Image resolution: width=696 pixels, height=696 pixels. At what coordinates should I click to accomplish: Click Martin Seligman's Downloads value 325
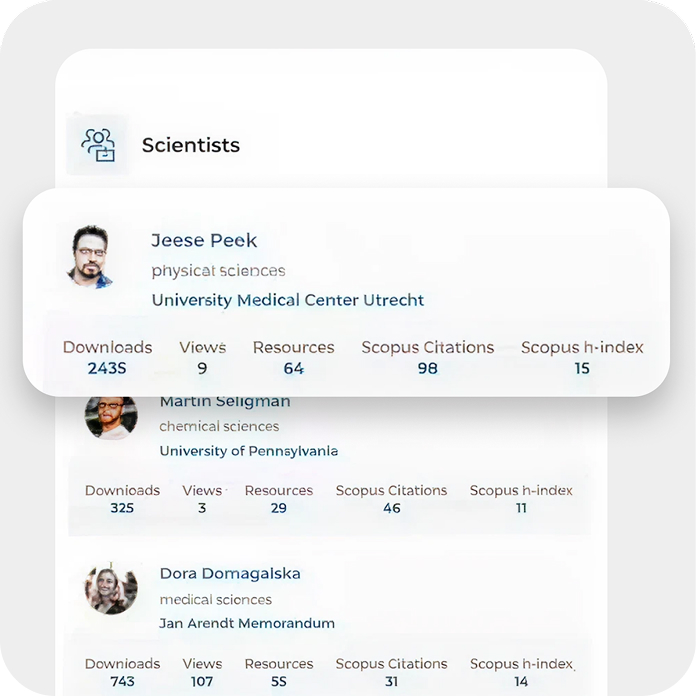pos(122,508)
